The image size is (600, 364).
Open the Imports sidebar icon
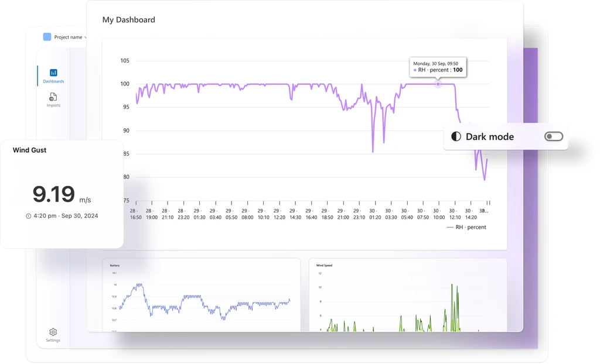tap(53, 97)
